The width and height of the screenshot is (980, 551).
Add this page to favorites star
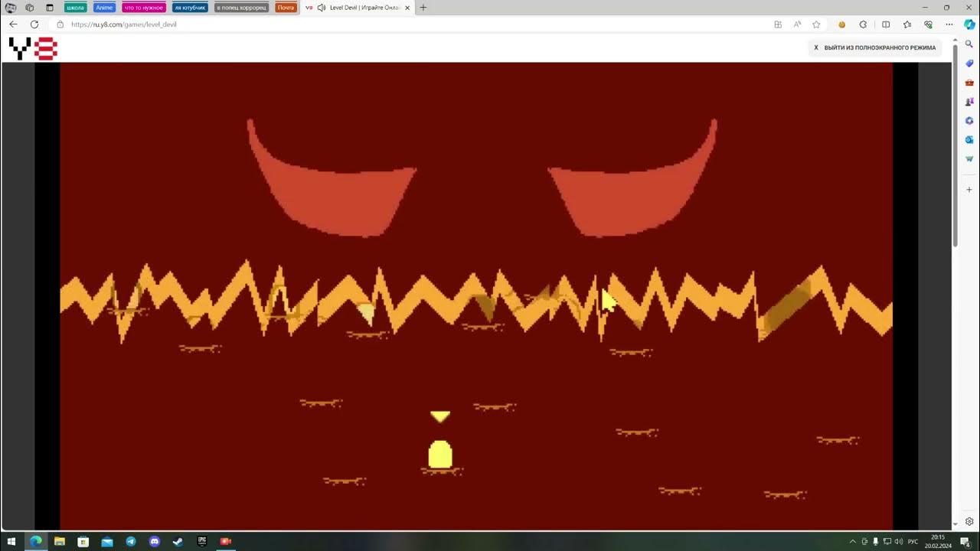816,24
